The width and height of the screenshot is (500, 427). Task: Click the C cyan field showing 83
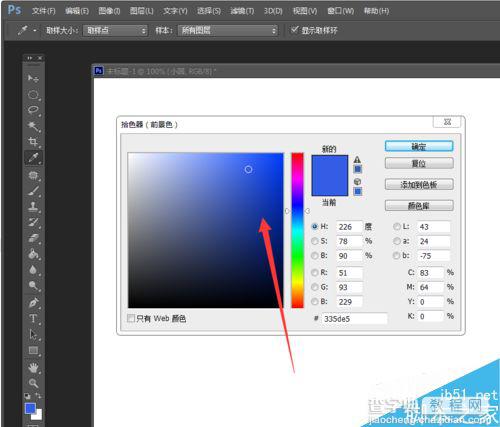pyautogui.click(x=431, y=273)
